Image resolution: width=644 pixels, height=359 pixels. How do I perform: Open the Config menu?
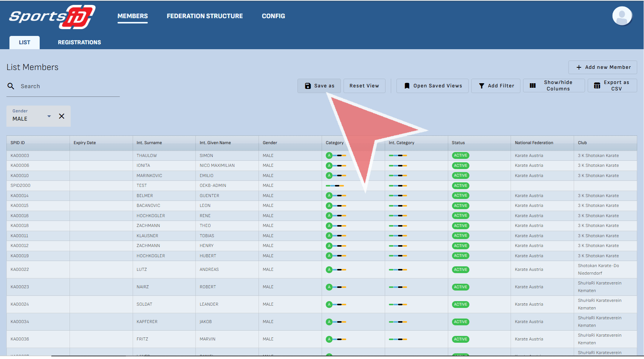273,16
